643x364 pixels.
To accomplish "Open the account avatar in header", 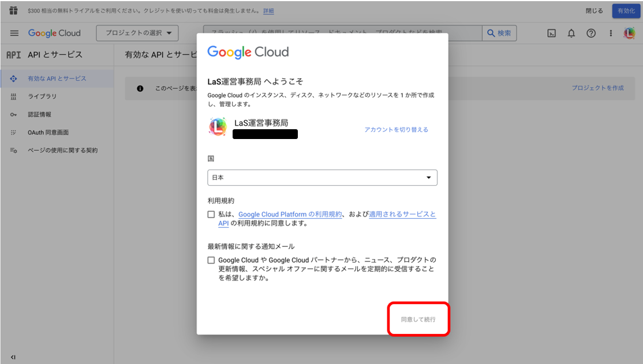I will [x=629, y=33].
